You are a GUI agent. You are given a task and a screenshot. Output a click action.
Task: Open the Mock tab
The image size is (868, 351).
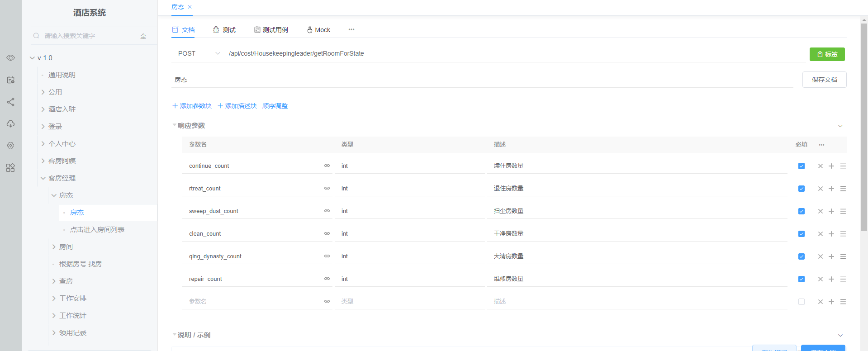[x=318, y=30]
